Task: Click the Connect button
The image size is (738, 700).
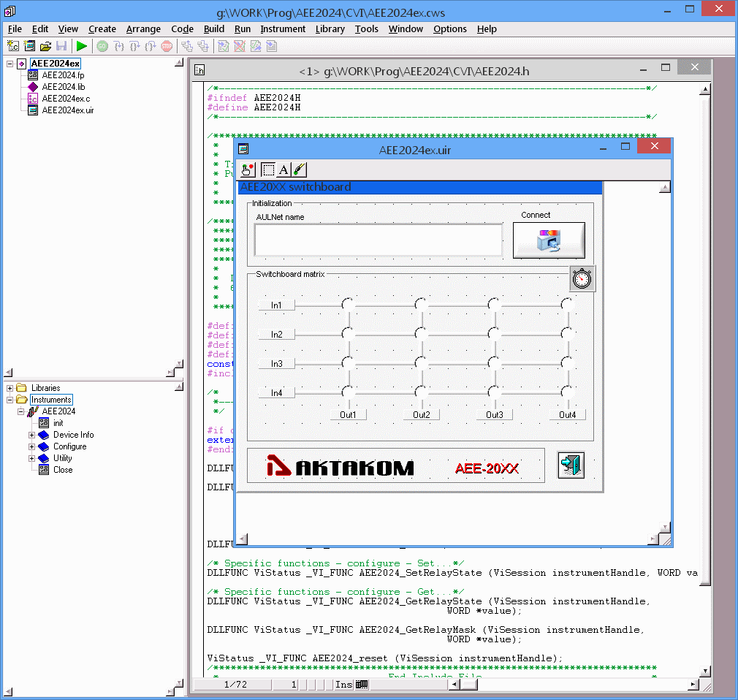Action: click(x=549, y=240)
